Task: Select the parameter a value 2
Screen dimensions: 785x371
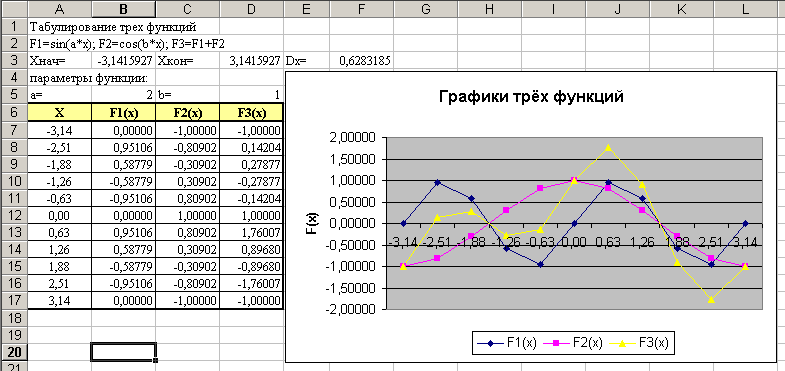Action: pos(124,95)
